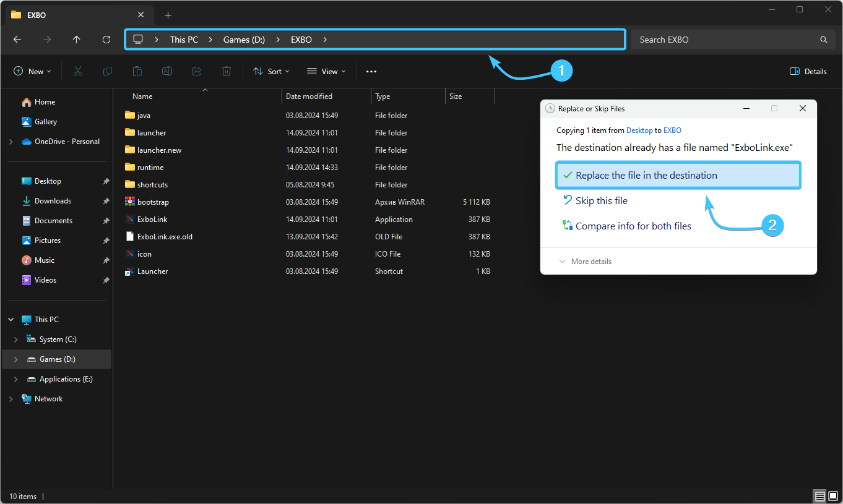This screenshot has width=843, height=504.
Task: Open the Sort dropdown menu
Action: (271, 72)
